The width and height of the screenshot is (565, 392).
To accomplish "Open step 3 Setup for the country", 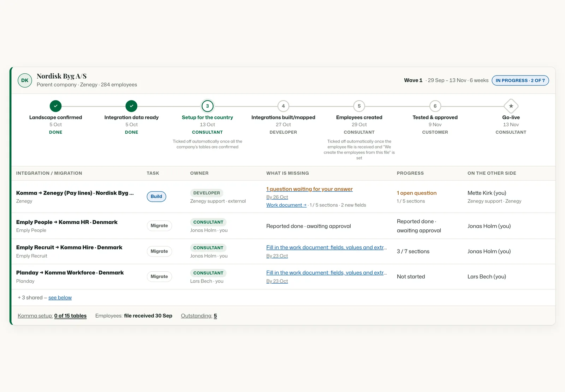I will pos(207,106).
